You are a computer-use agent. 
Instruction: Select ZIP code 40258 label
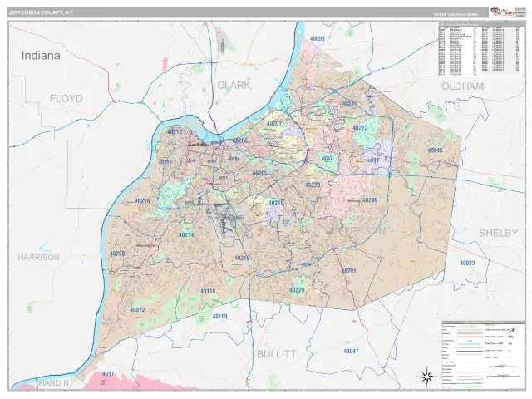[117, 254]
